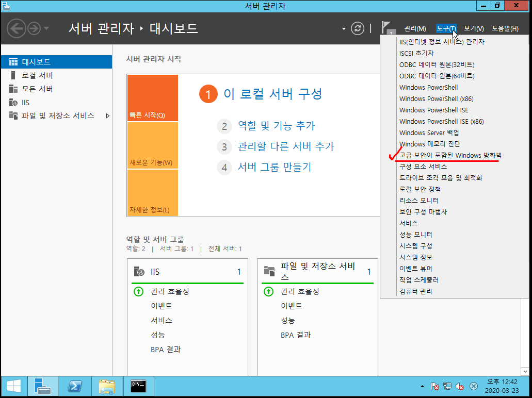Open 시스템 정보

point(415,257)
